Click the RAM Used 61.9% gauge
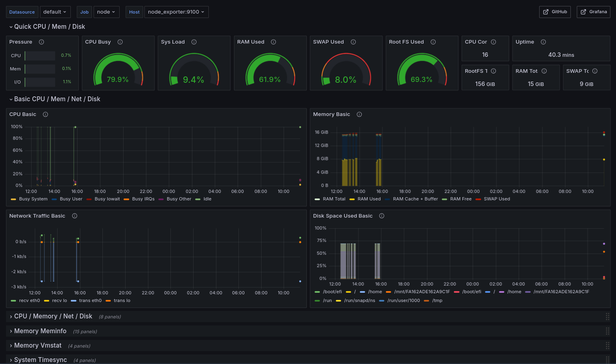Viewport: 616px width, 364px height. point(270,70)
